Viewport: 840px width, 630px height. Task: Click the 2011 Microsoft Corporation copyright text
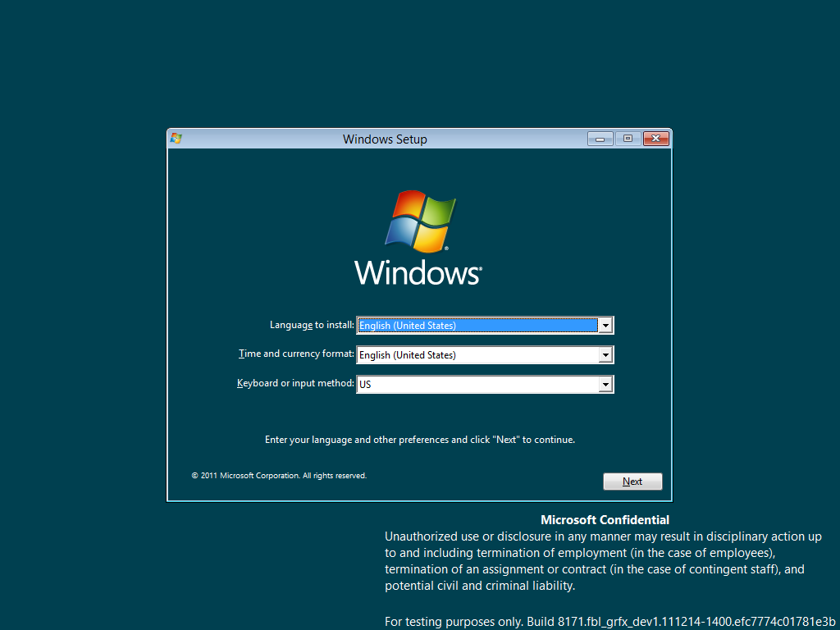tap(279, 476)
